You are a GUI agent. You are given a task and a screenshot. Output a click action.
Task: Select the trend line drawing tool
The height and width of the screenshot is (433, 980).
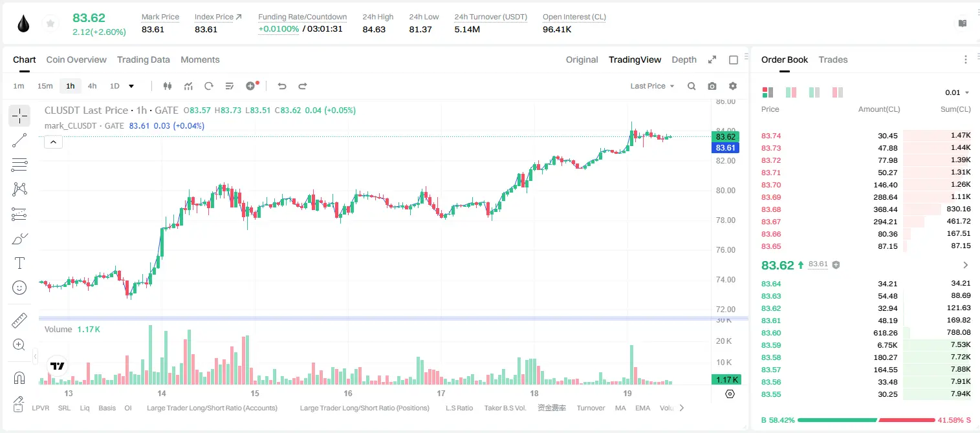point(19,140)
